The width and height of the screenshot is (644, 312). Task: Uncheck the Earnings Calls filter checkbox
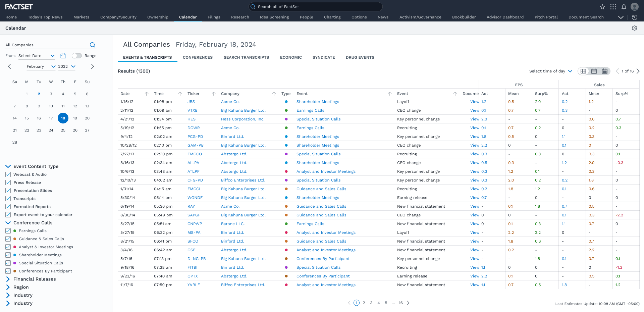8,231
